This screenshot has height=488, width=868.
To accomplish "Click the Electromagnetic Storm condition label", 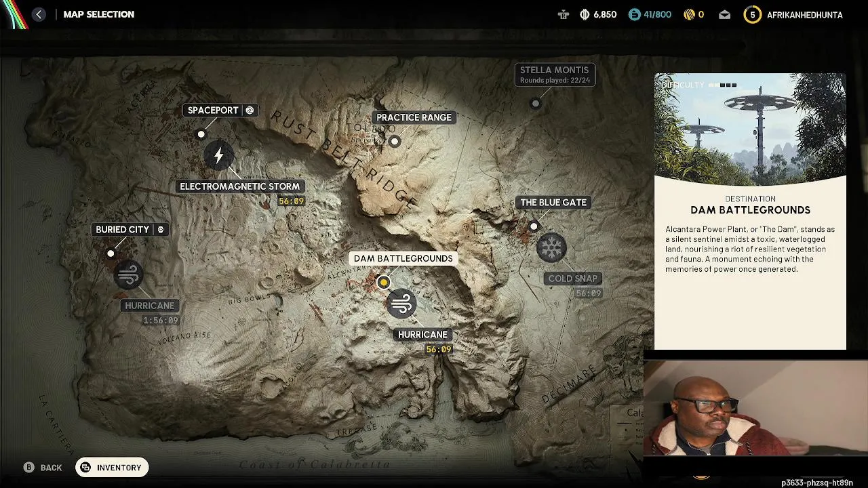I will [239, 186].
